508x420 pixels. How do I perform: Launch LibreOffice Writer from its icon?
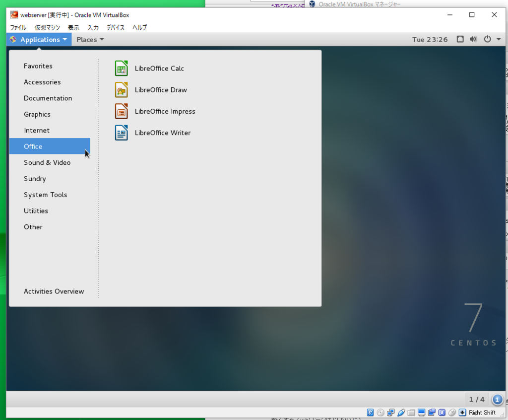pos(122,133)
